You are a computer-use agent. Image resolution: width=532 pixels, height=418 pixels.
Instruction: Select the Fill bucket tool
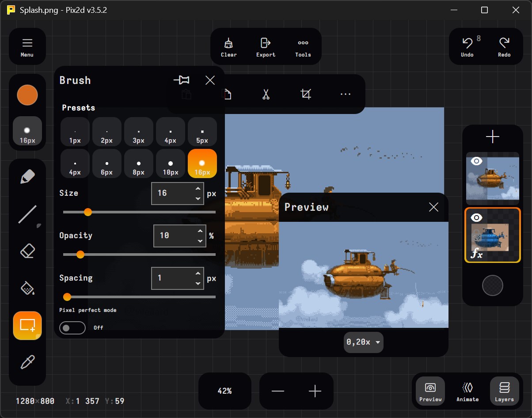pos(27,289)
